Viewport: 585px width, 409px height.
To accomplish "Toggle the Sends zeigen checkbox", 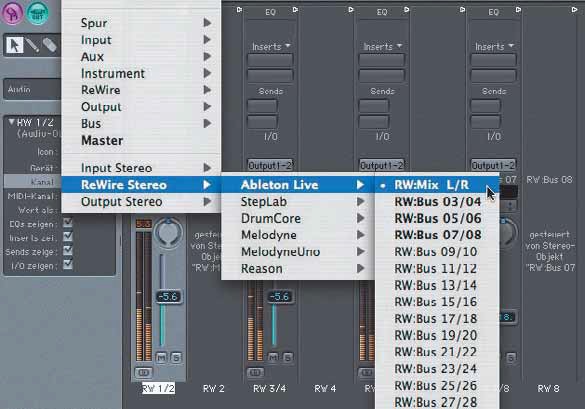I will (x=68, y=250).
